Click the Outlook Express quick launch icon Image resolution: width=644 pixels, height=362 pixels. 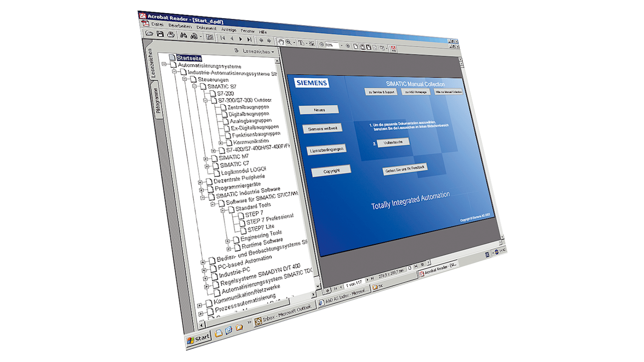click(219, 333)
